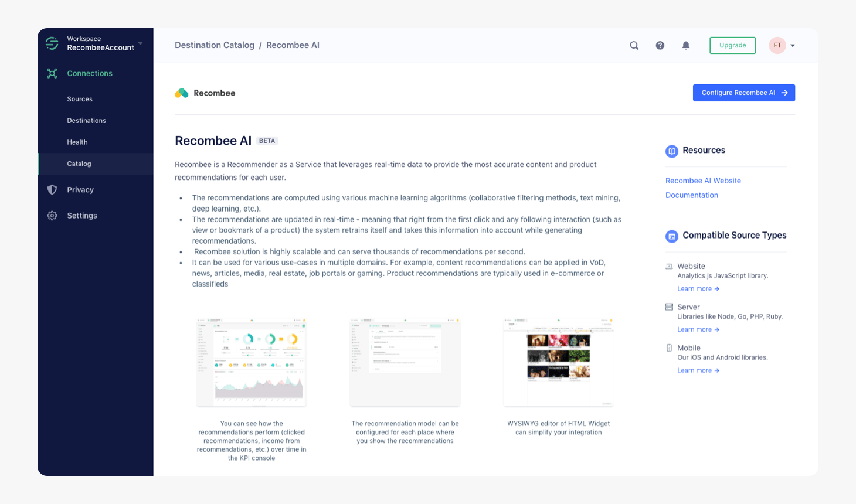Open the help question mark icon
The height and width of the screenshot is (504, 856).
point(660,45)
